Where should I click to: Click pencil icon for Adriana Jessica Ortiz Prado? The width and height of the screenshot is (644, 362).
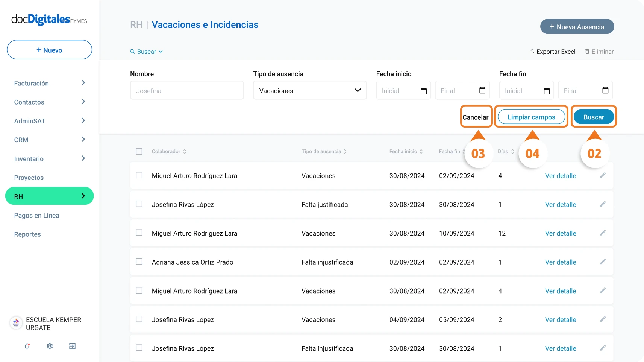[603, 262]
